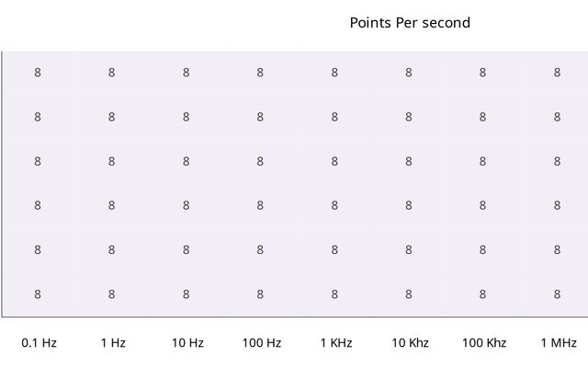The image size is (588, 368).
Task: Click the 1 KHz column label
Action: click(335, 343)
